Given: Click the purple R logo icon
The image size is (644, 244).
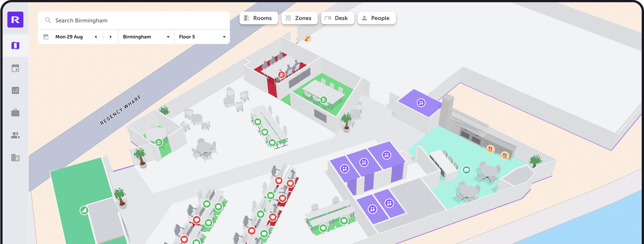Looking at the screenshot, I should pos(15,20).
